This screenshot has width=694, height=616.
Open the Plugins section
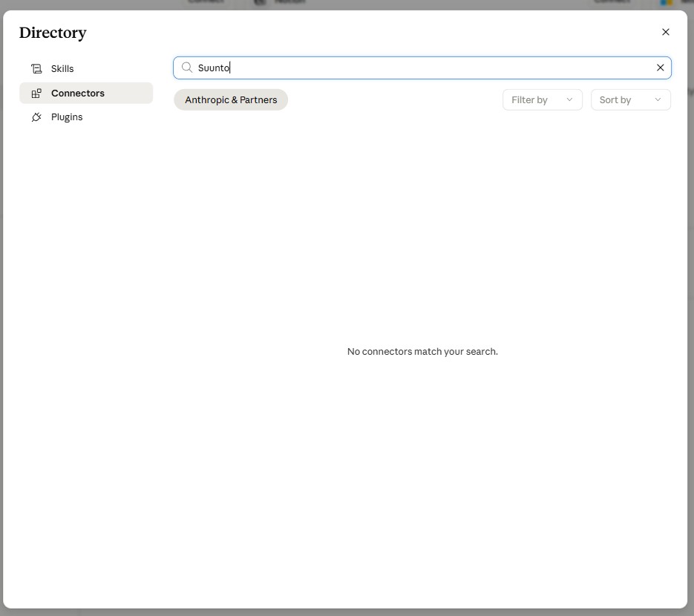point(86,117)
